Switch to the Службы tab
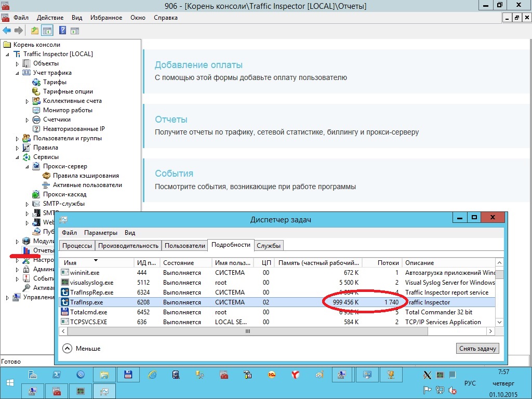532x399 pixels. tap(269, 246)
